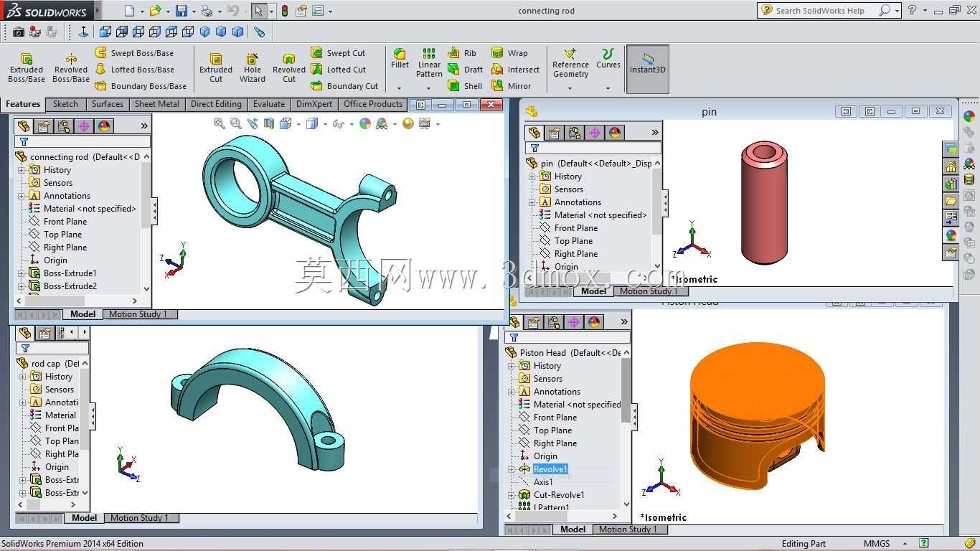980x551 pixels.
Task: Choose Boundary Boss/Base
Action: pos(141,86)
